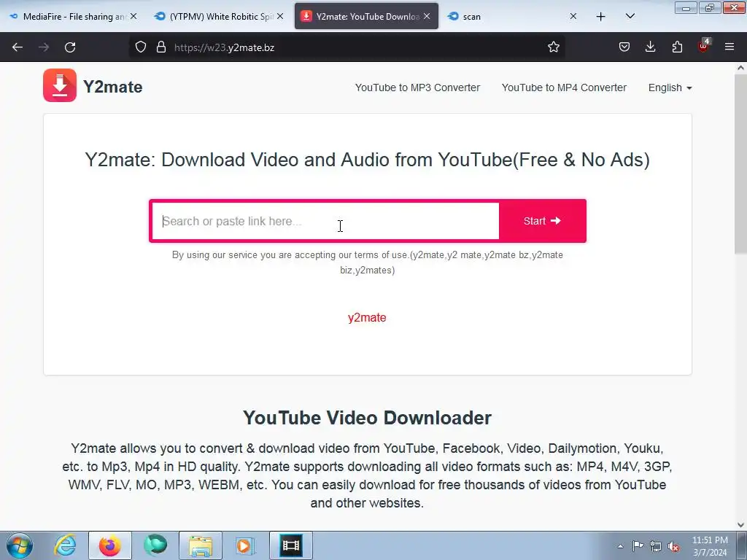Expand the English language dropdown
The width and height of the screenshot is (747, 560).
point(670,87)
